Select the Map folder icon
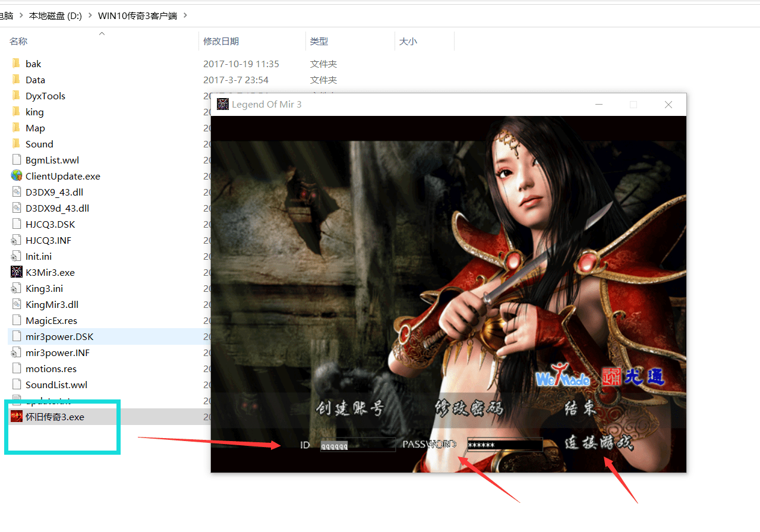Viewport: 760px width, 532px height. (16, 128)
